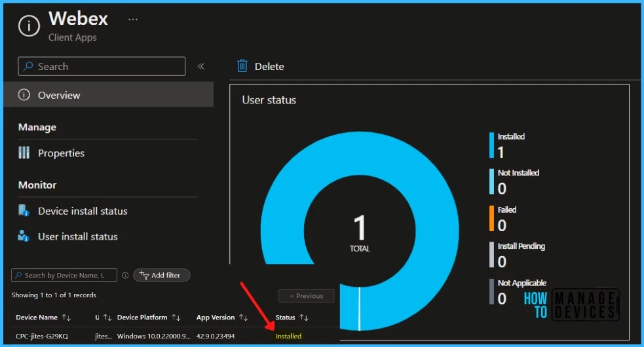The height and width of the screenshot is (347, 644).
Task: Open Properties under Manage
Action: 61,153
